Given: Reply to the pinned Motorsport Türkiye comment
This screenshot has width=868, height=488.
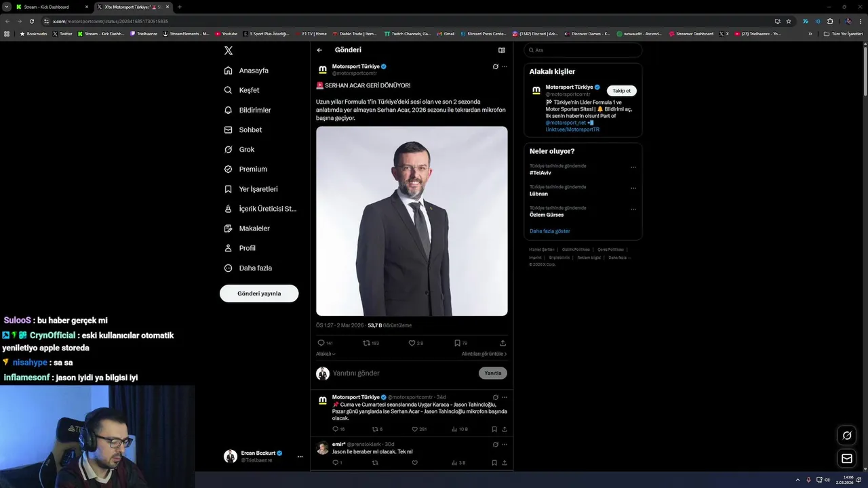Looking at the screenshot, I should click(338, 429).
